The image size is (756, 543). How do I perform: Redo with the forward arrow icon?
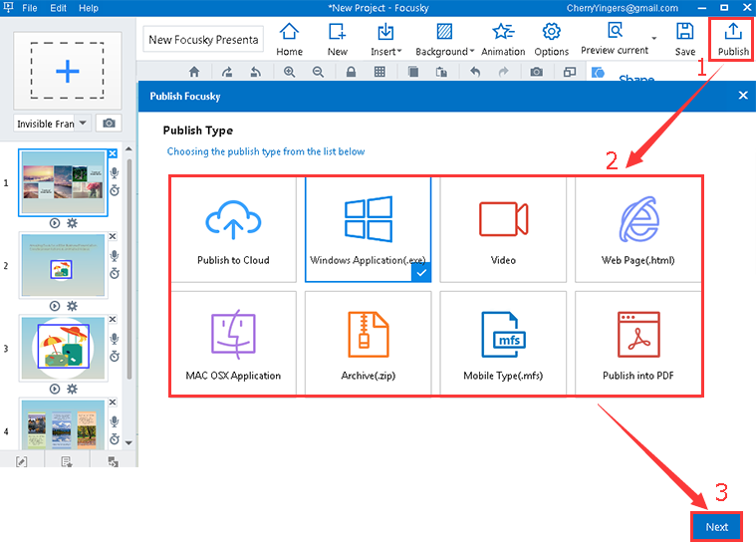[x=503, y=72]
